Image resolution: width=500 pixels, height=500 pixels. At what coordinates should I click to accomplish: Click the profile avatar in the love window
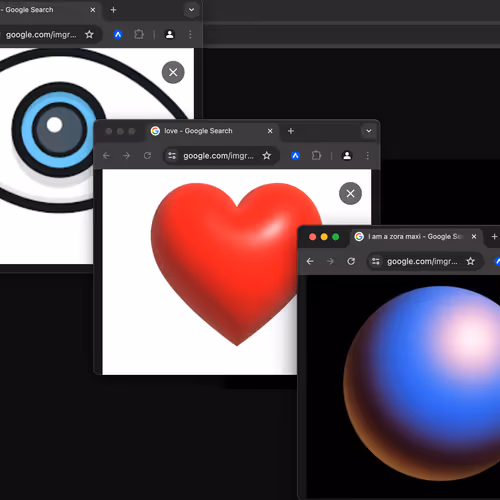[x=347, y=156]
